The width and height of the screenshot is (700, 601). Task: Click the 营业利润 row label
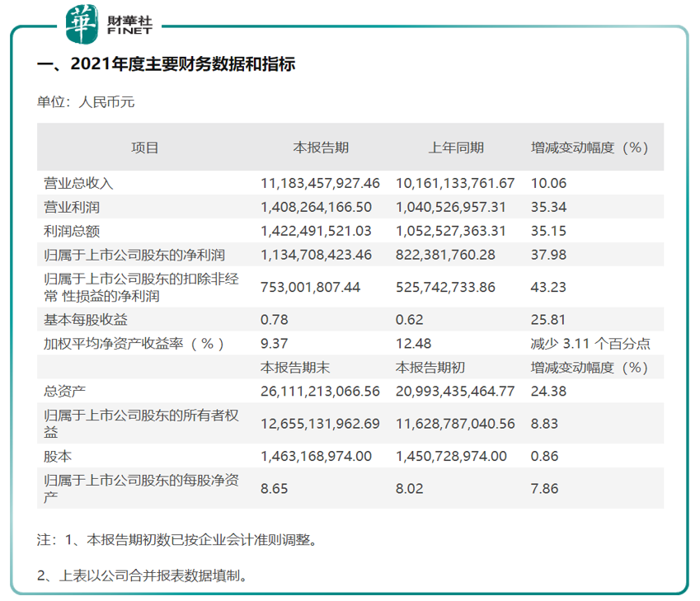[x=72, y=207]
